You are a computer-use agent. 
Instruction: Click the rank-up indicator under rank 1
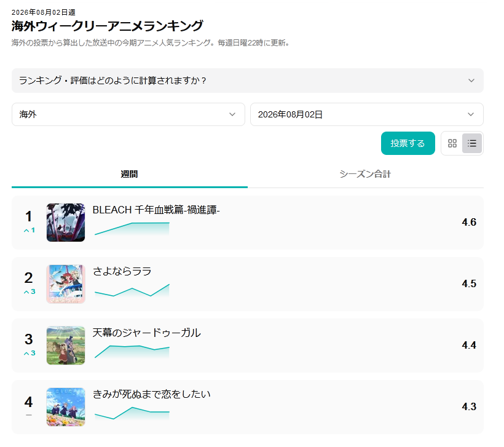click(x=30, y=230)
